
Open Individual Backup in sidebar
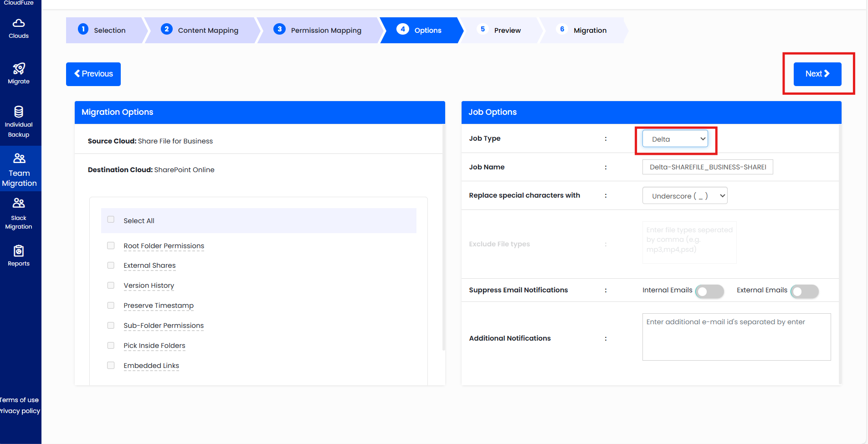point(19,122)
